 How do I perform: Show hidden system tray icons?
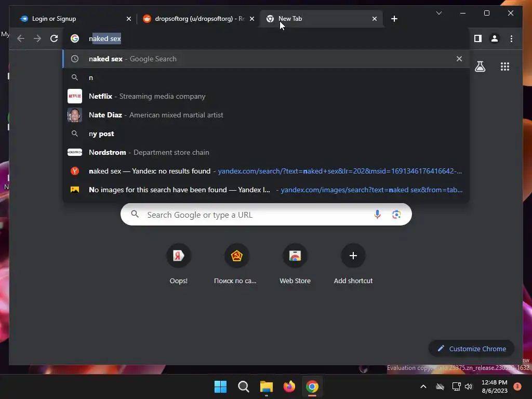[x=423, y=387]
